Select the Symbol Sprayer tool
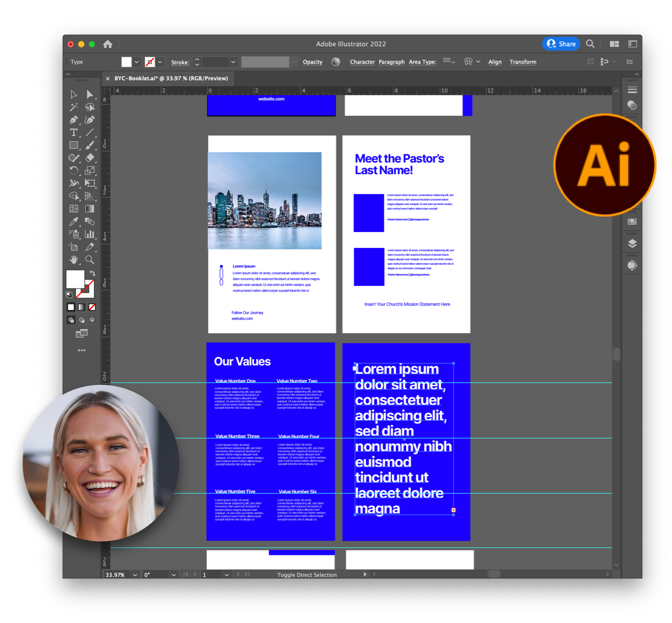672x623 pixels. click(x=74, y=235)
